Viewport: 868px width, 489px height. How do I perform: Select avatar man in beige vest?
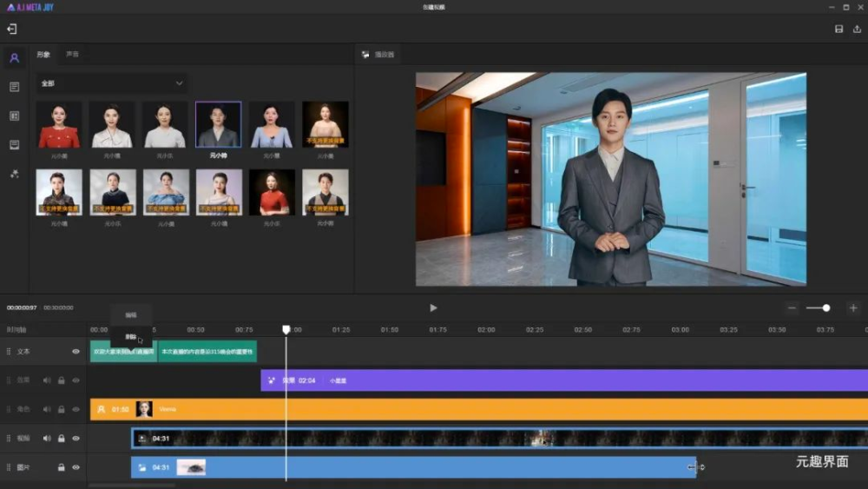point(325,192)
